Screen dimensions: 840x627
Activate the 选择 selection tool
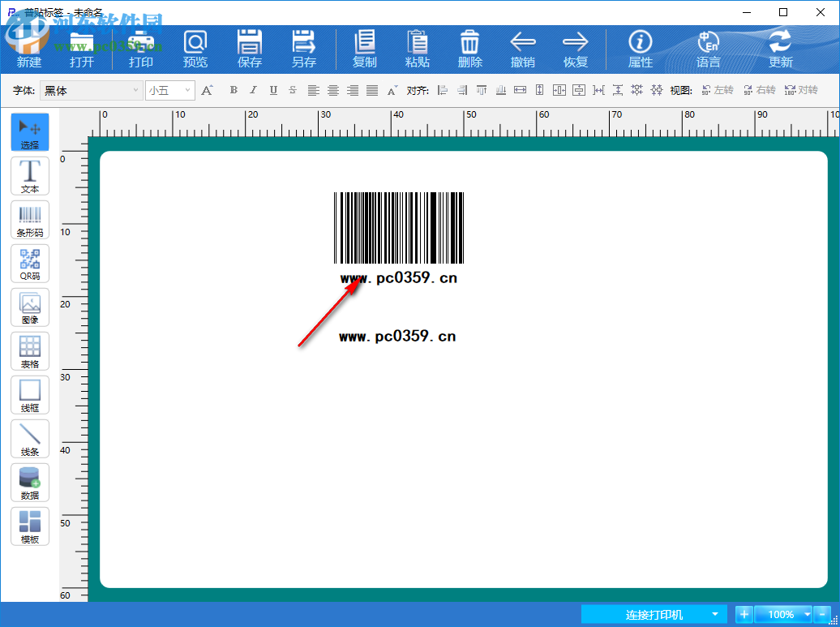(30, 132)
